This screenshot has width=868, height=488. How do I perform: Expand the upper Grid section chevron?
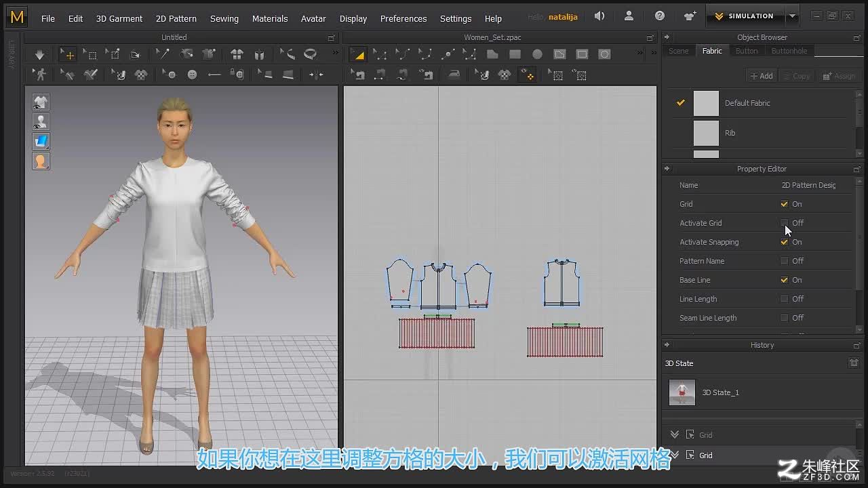(x=675, y=434)
